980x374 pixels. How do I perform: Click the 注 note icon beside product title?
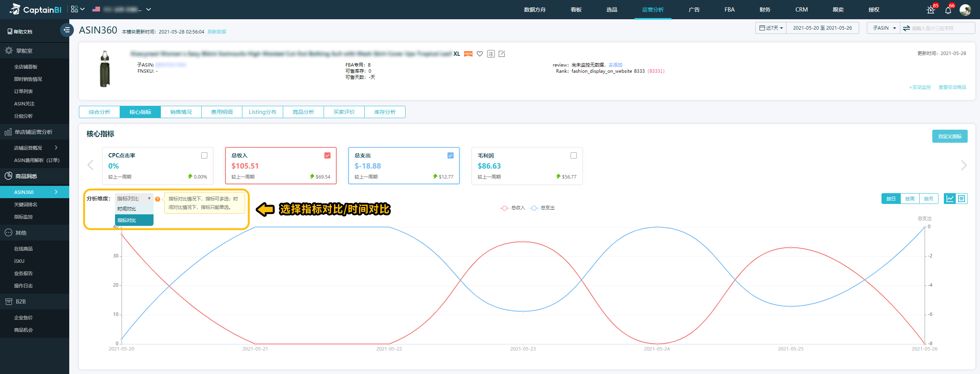coord(491,54)
